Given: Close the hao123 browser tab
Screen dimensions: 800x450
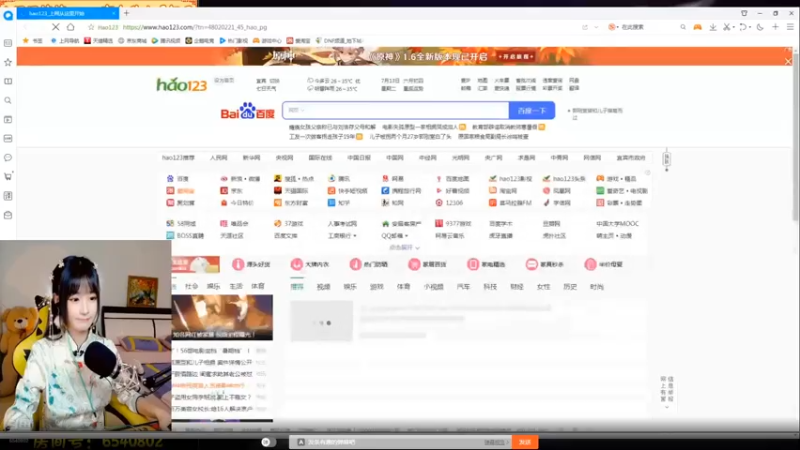Looking at the screenshot, I should pyautogui.click(x=114, y=13).
